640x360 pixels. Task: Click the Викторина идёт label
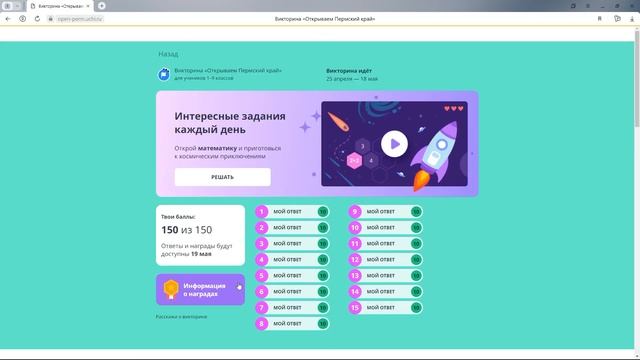pyautogui.click(x=349, y=71)
